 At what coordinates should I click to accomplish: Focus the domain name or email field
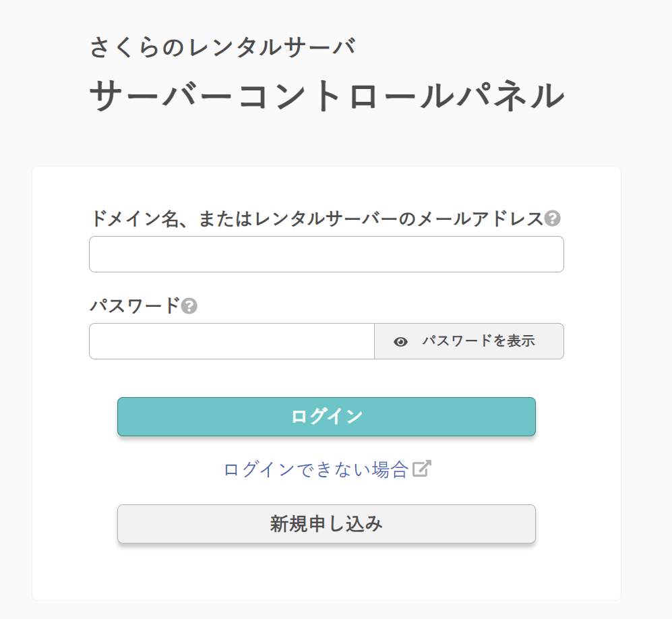326,254
